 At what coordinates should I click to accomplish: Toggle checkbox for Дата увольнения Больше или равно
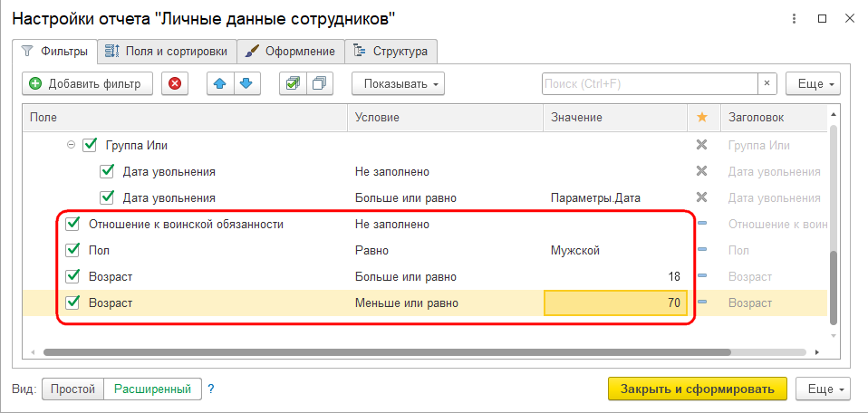click(x=107, y=197)
